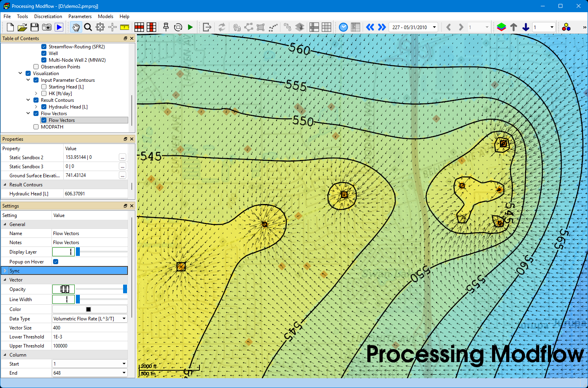Click the export arrow icon
This screenshot has width=588, height=388.
click(x=207, y=27)
